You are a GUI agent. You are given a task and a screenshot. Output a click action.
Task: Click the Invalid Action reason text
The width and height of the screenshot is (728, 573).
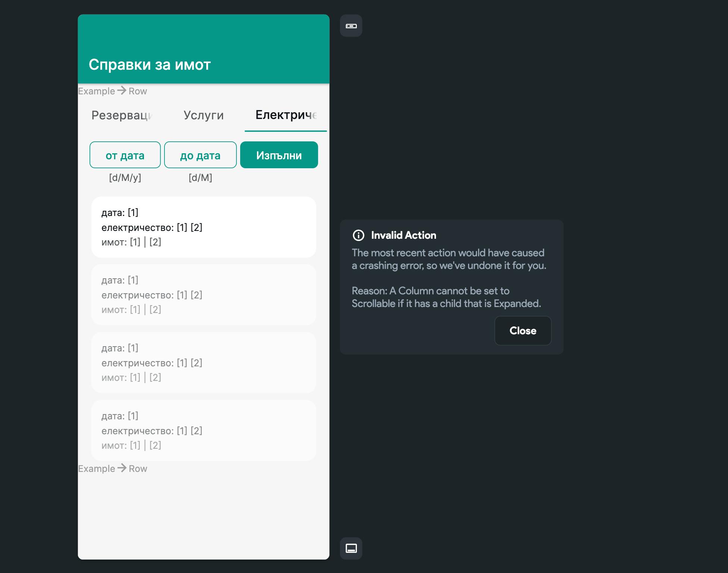pyautogui.click(x=446, y=297)
